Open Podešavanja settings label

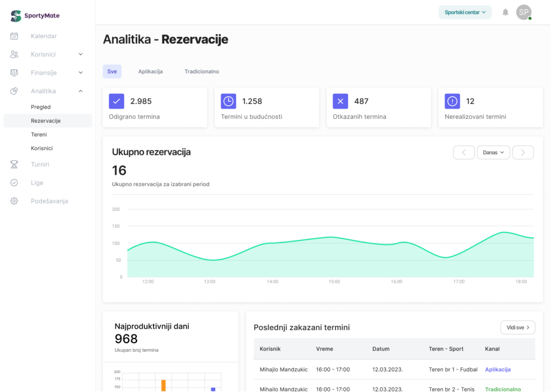pos(49,201)
